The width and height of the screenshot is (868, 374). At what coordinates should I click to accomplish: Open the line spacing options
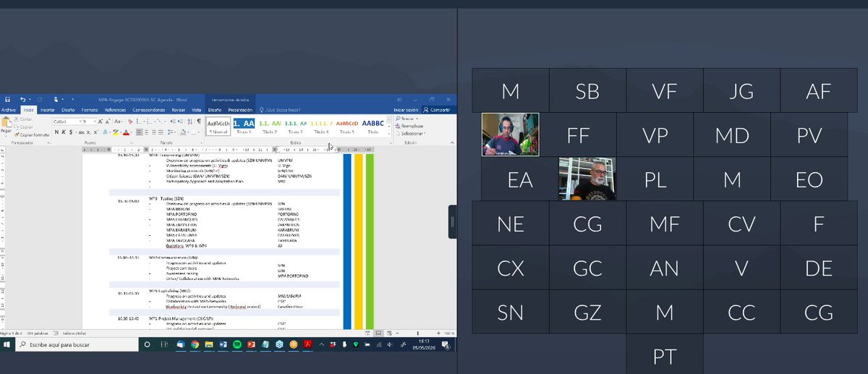[x=171, y=132]
